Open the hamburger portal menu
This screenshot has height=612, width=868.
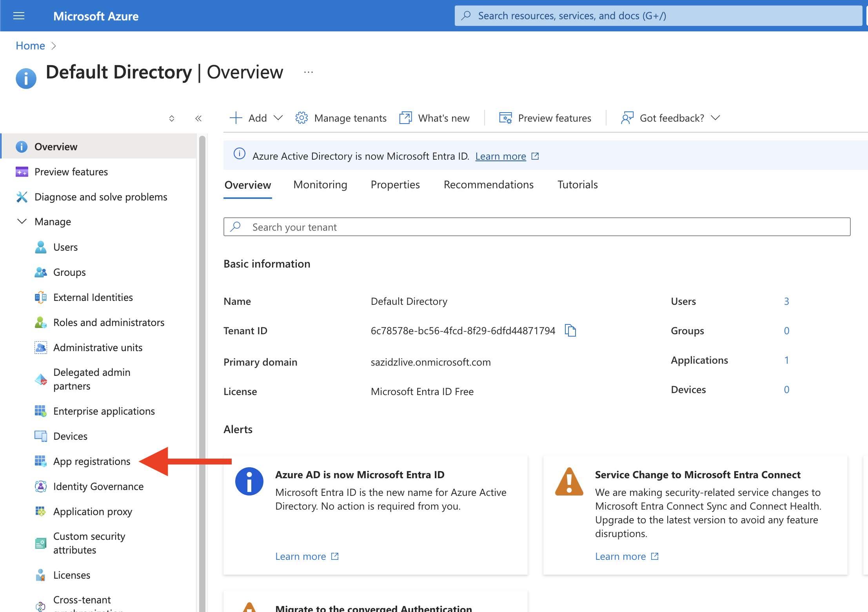click(19, 16)
